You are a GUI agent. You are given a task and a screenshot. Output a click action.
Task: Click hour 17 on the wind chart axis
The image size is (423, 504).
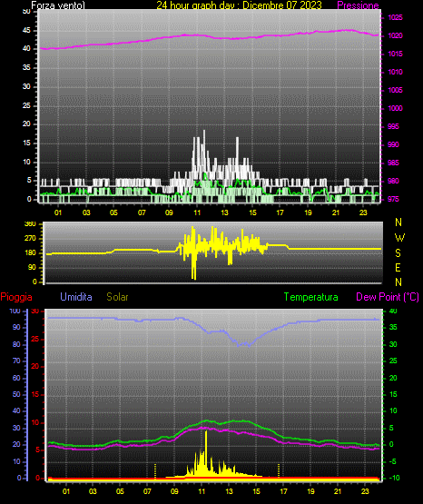tap(280, 212)
